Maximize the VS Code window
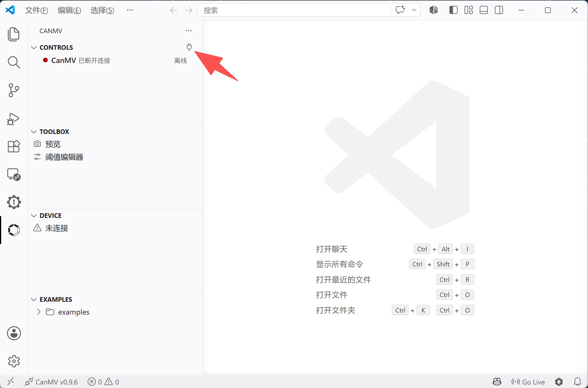588x388 pixels. pos(548,10)
